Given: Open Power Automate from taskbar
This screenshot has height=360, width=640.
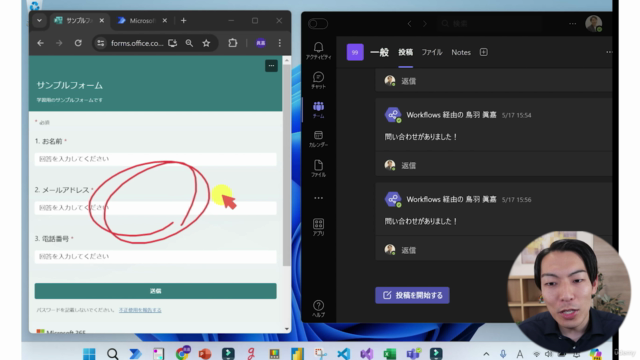Looking at the screenshot, I should pyautogui.click(x=136, y=353).
